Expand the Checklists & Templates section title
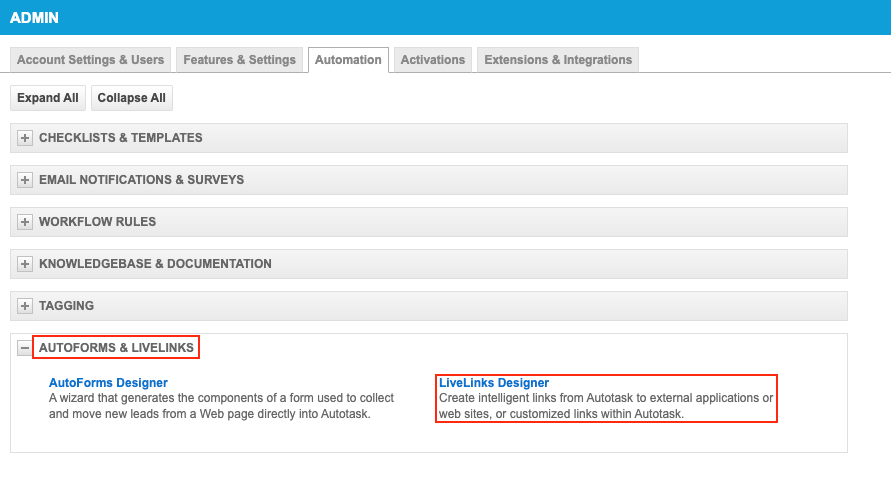Screen dimensions: 891x482 pos(120,138)
